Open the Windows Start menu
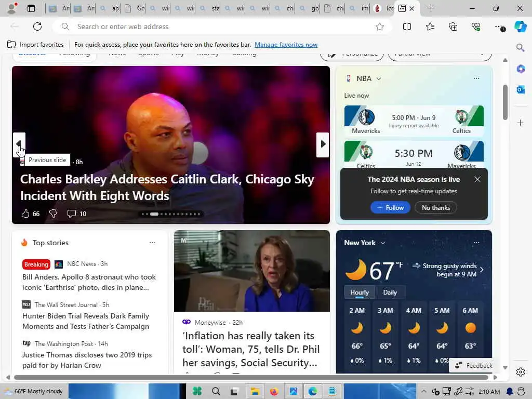 tap(197, 391)
